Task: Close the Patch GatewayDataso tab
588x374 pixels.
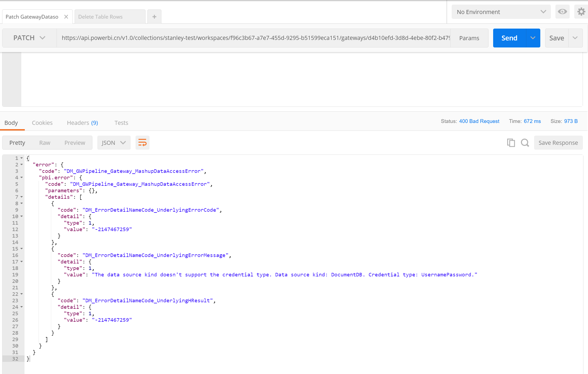Action: [x=66, y=17]
